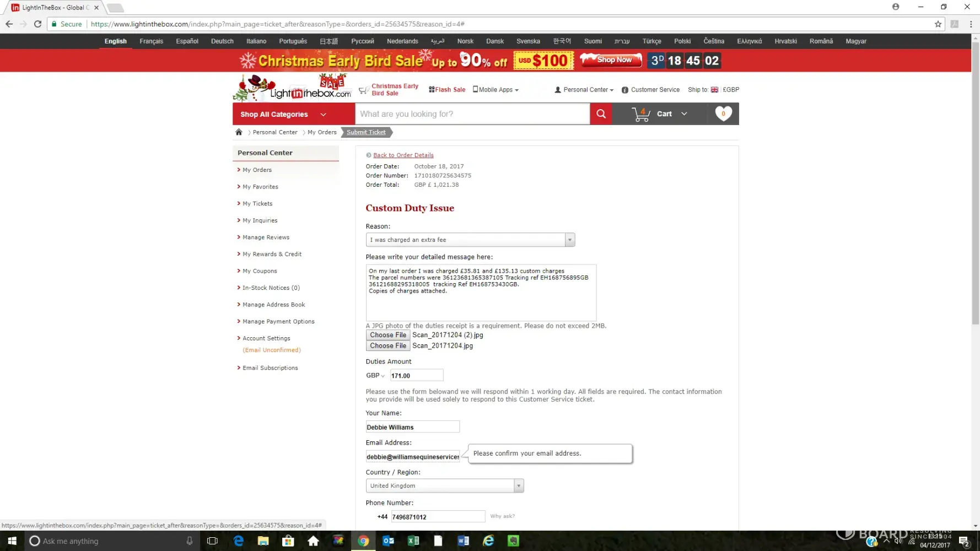Open My Tickets in sidebar
This screenshot has height=551, width=980.
(257, 203)
